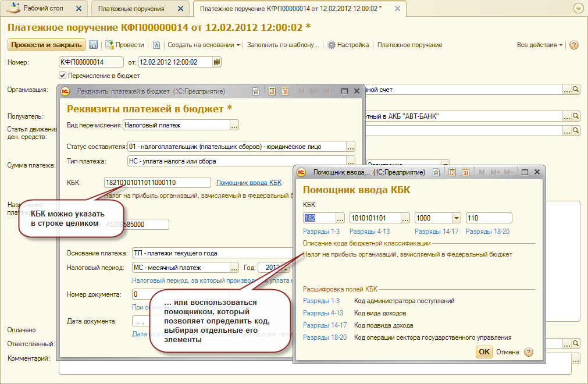The height and width of the screenshot is (384, 588).
Task: Open selection for KBK digits 1-3 field
Action: [340, 218]
